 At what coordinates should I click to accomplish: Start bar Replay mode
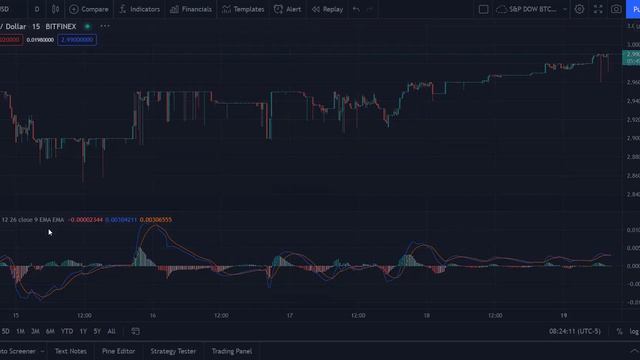pyautogui.click(x=327, y=9)
